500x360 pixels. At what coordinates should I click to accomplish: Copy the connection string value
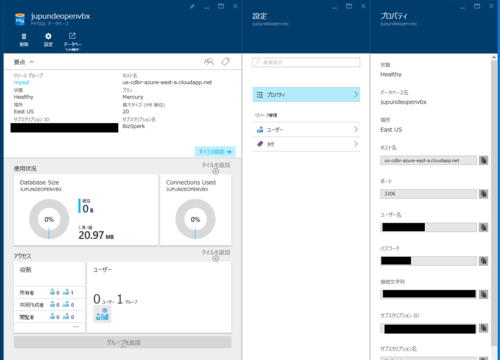tap(483, 294)
